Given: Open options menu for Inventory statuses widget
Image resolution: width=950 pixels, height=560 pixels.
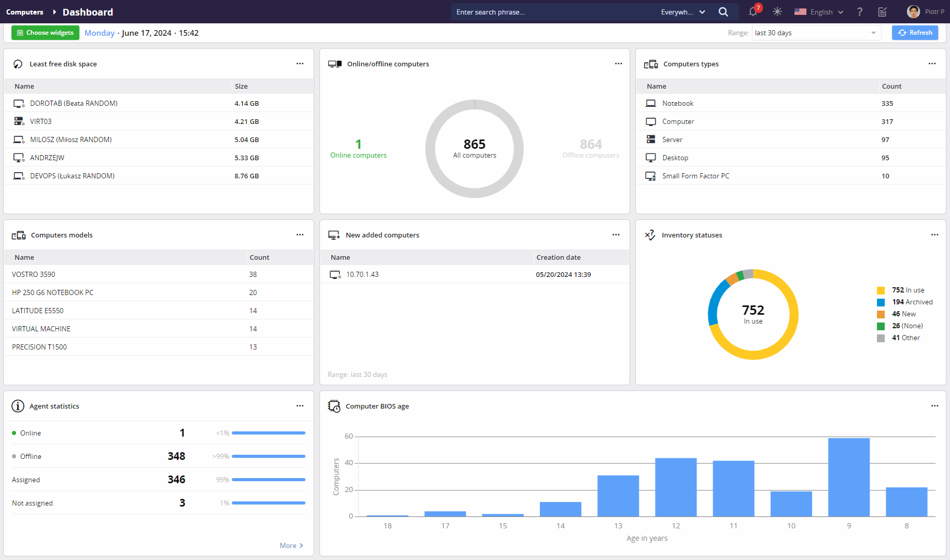Looking at the screenshot, I should point(934,235).
